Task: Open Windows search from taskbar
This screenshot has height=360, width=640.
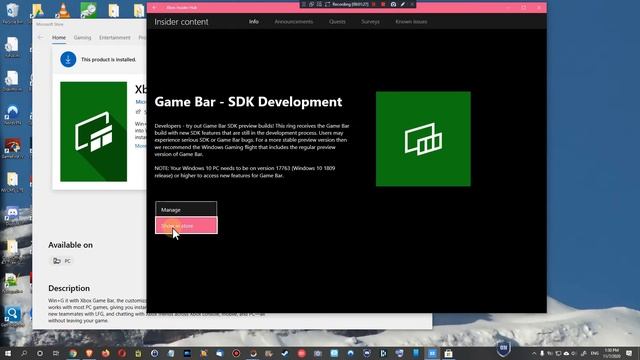Action: 24,353
